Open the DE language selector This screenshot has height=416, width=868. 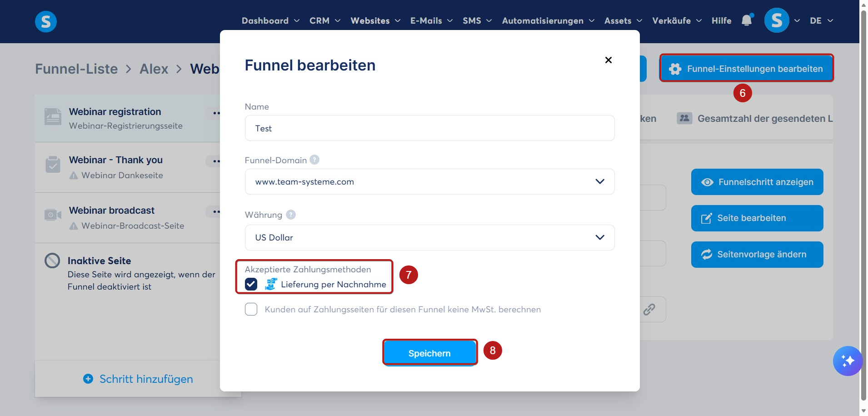[821, 20]
